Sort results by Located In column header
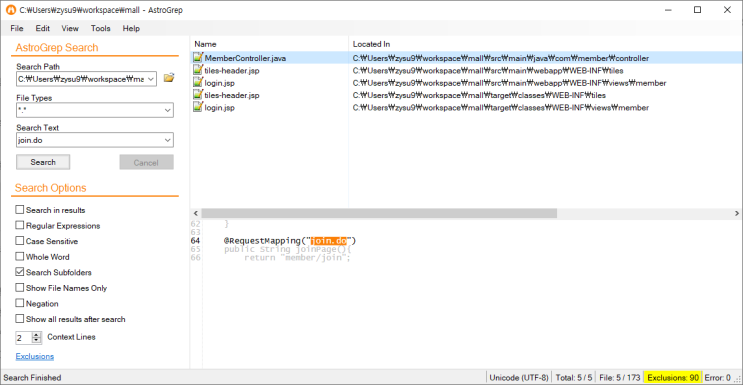Viewport: 743px width, 385px height. click(545, 44)
